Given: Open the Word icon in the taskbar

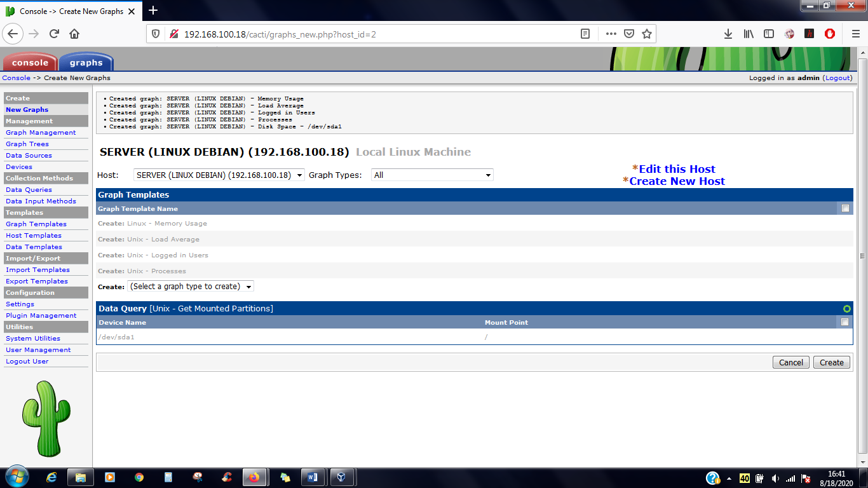Looking at the screenshot, I should (312, 477).
